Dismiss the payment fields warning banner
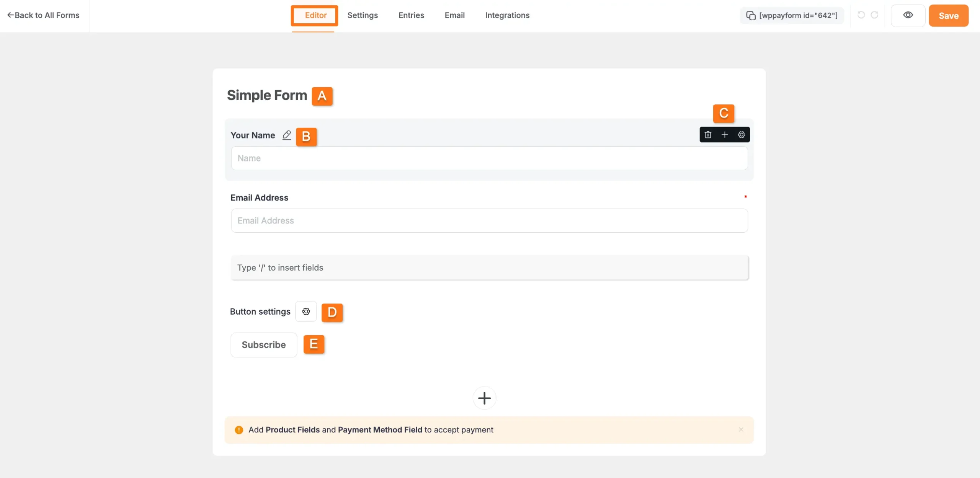This screenshot has height=478, width=980. 740,429
